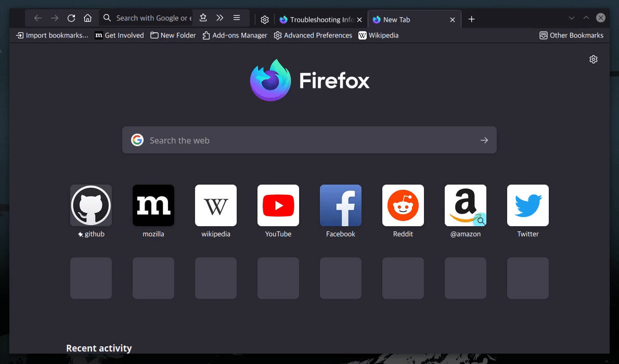619x364 pixels.
Task: Open the Get Involved bookmark
Action: pyautogui.click(x=119, y=35)
